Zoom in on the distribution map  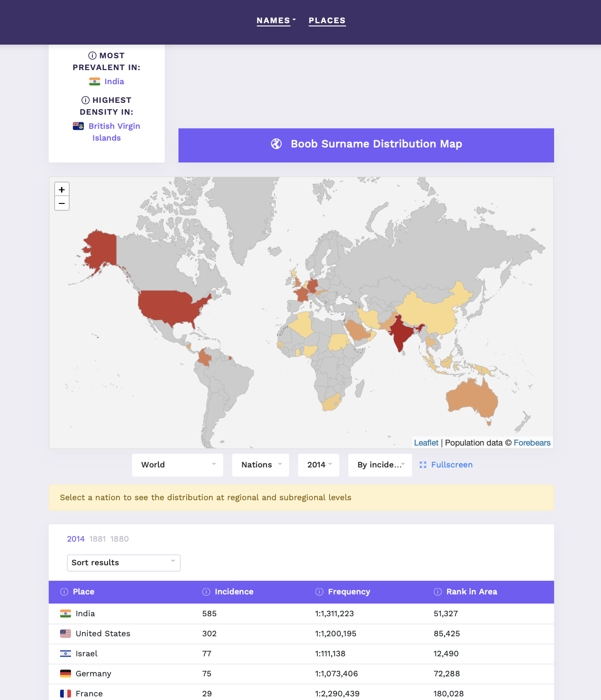(62, 189)
